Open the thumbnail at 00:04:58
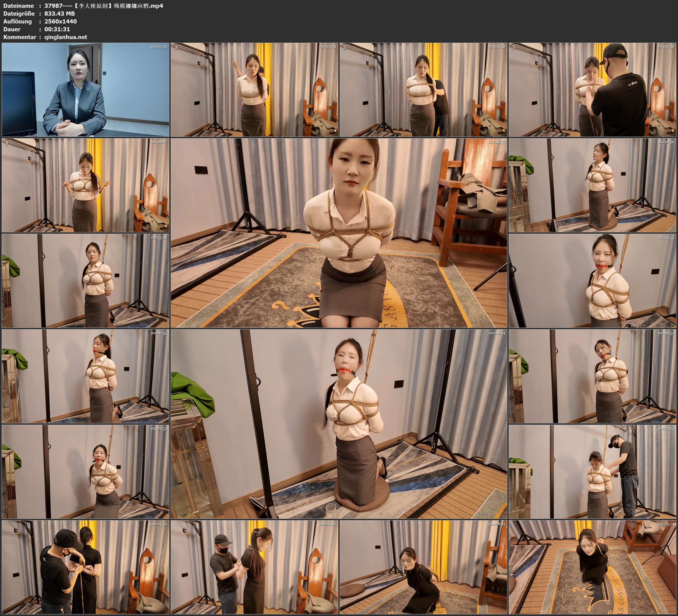678x616 pixels. pos(423,89)
